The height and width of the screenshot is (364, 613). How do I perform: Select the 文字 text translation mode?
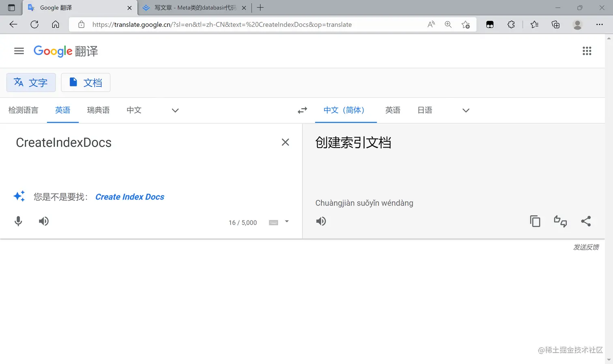point(31,83)
